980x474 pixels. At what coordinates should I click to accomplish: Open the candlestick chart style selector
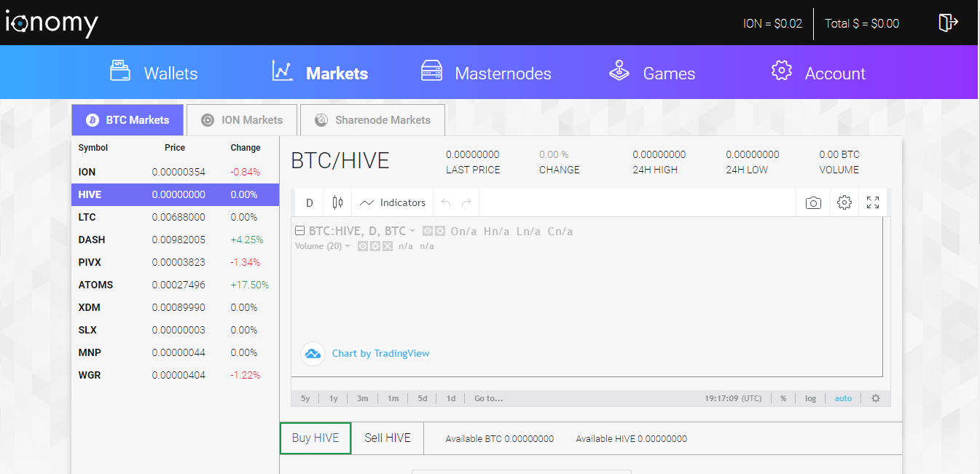point(337,202)
